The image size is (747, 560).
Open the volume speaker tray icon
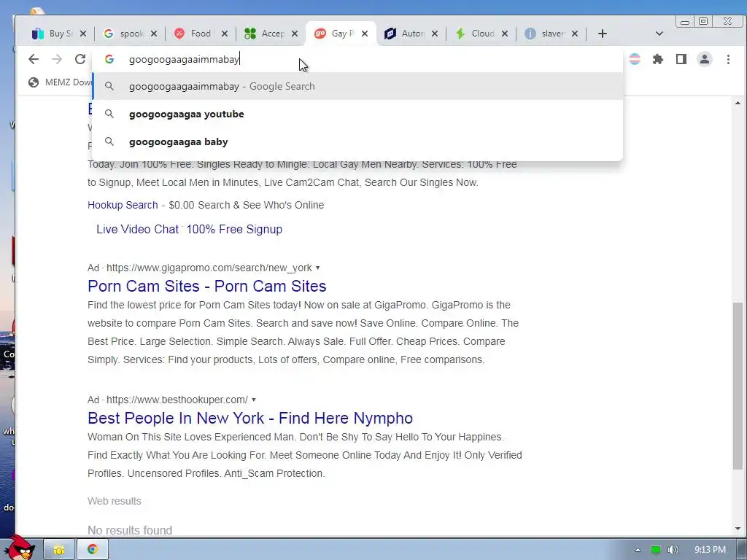coord(673,550)
